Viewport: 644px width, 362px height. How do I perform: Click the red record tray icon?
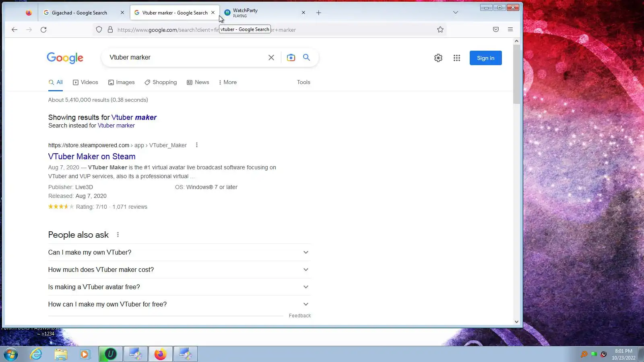click(x=604, y=354)
